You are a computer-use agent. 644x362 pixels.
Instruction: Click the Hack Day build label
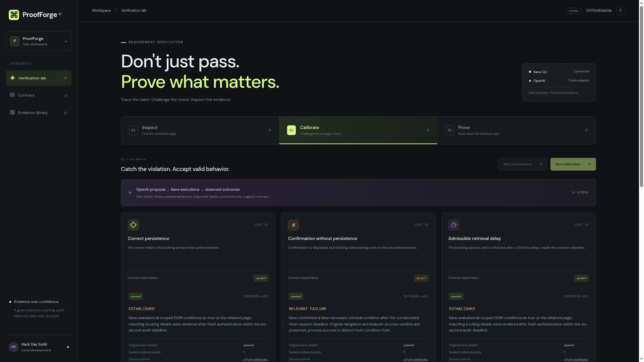coord(34,345)
